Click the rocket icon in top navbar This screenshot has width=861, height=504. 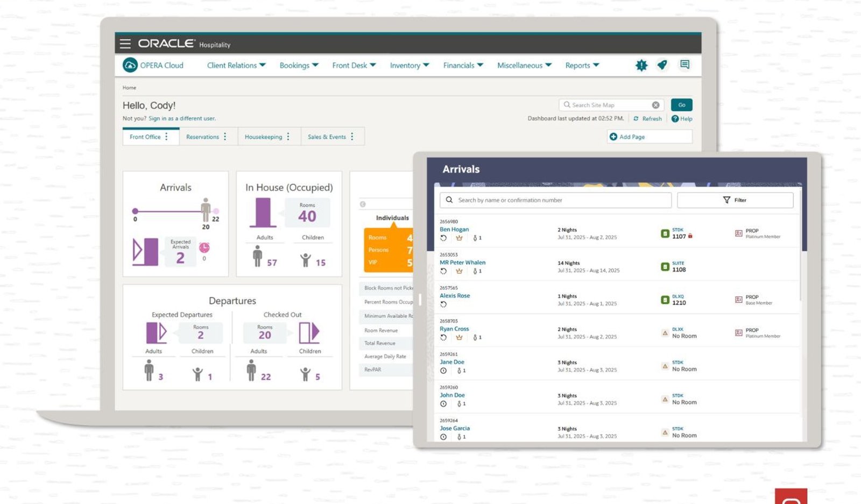pyautogui.click(x=662, y=65)
